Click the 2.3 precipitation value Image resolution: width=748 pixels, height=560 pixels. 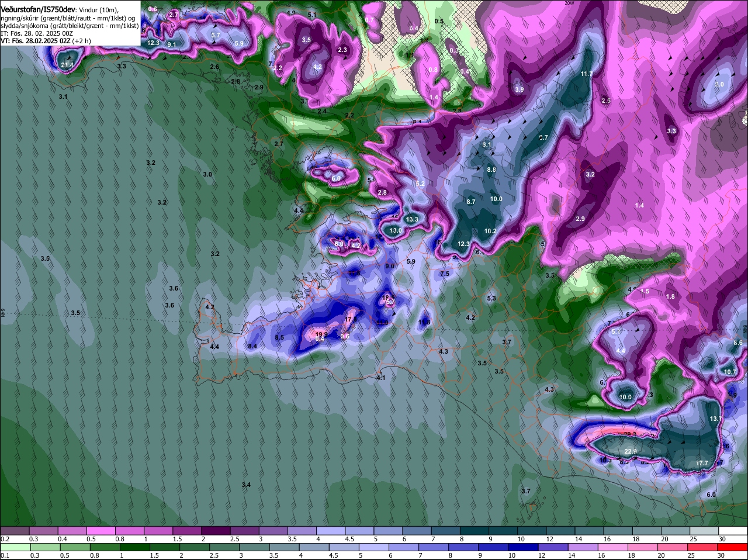pyautogui.click(x=342, y=50)
